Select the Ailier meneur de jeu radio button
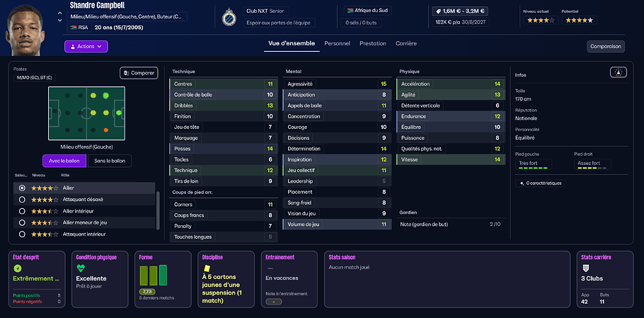644x318 pixels. click(x=23, y=222)
